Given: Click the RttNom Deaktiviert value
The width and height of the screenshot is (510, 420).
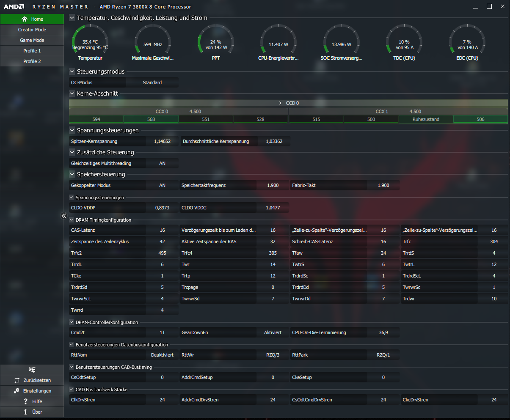Looking at the screenshot, I should [162, 355].
